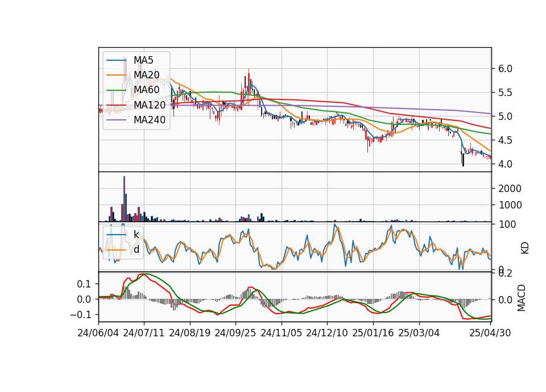Screen dimensions: 546x392
Task: Click the lowest black candlestick below 4.0
Action: (463, 160)
